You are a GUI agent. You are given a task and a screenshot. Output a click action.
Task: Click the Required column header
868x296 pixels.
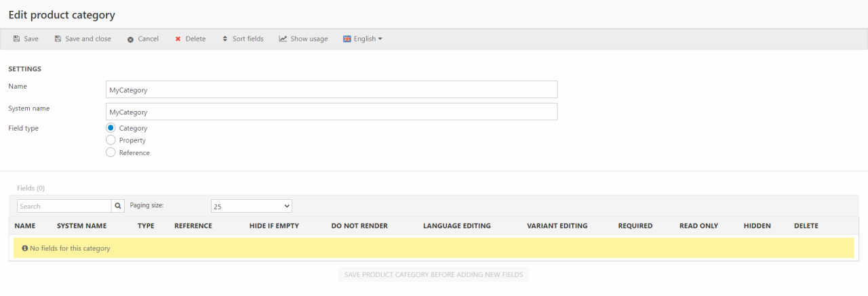[635, 226]
